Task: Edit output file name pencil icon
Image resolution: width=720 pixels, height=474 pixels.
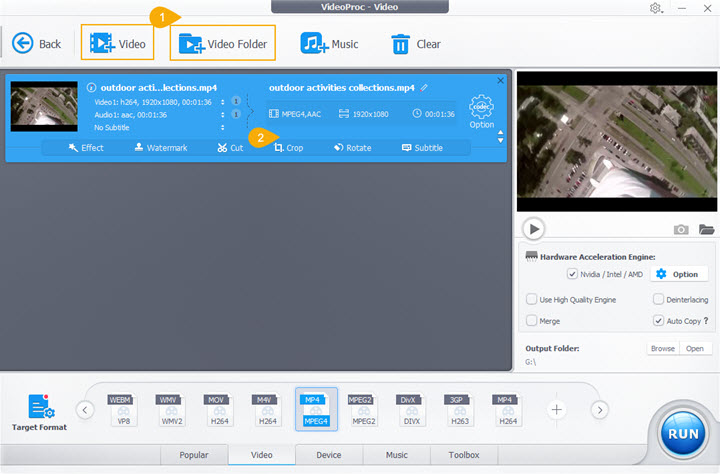Action: point(424,87)
